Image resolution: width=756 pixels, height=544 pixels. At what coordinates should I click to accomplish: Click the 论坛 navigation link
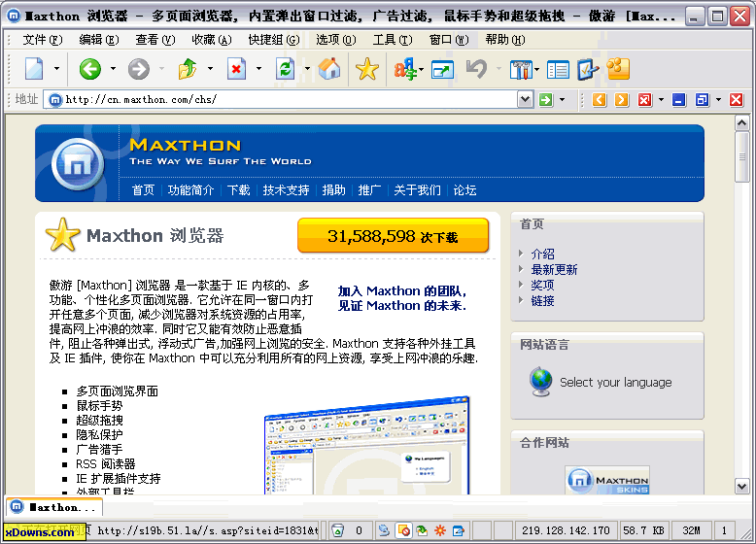tap(464, 189)
